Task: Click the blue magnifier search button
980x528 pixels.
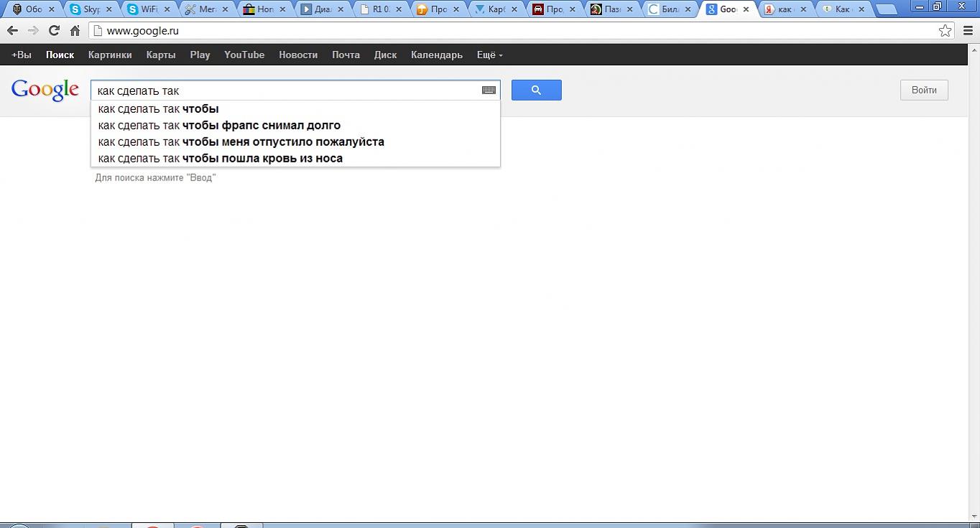Action: [536, 90]
